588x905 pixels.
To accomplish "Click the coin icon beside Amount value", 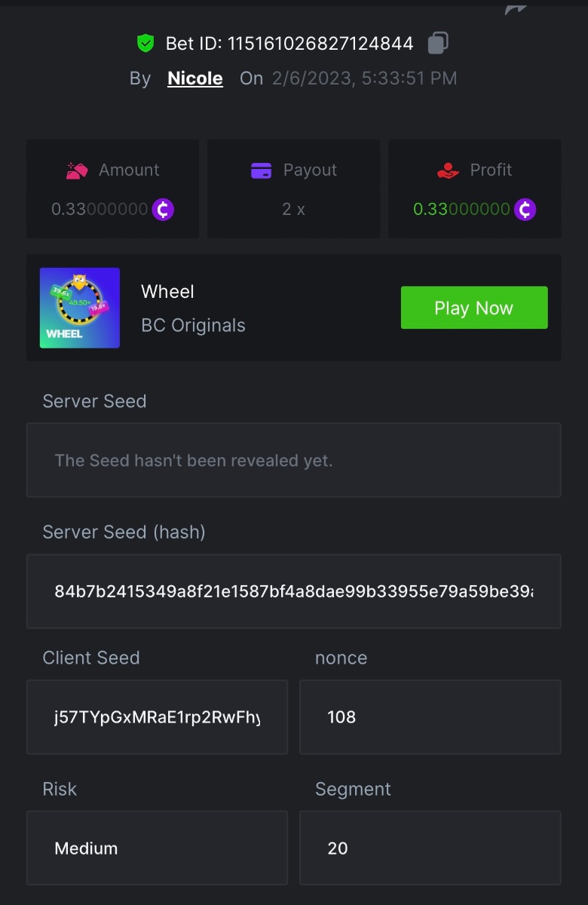I will [x=164, y=210].
